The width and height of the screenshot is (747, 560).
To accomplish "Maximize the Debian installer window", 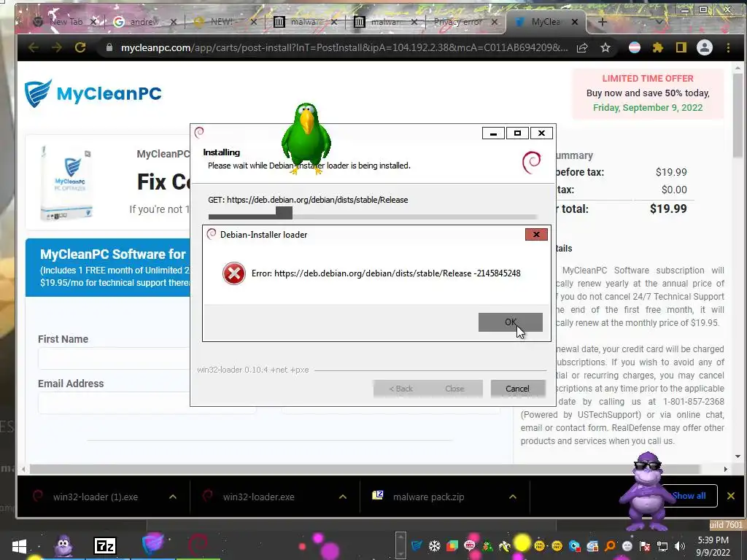I will pos(517,133).
